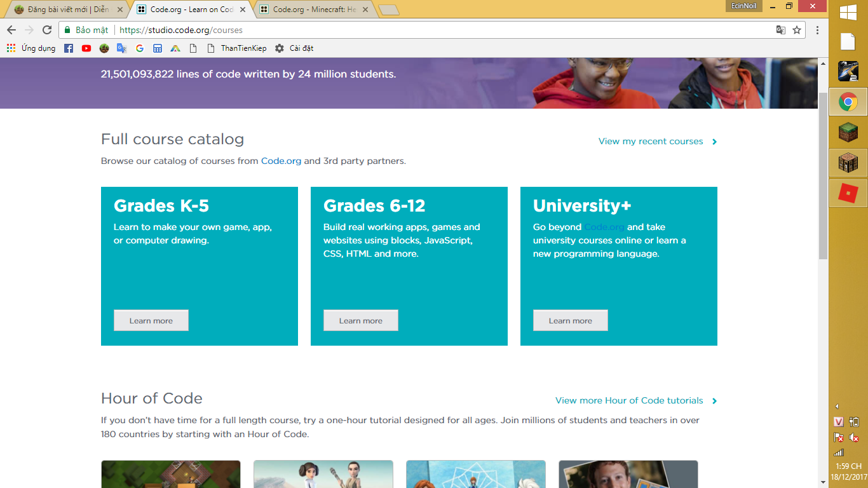Select the Code.org Learn tab

click(191, 10)
